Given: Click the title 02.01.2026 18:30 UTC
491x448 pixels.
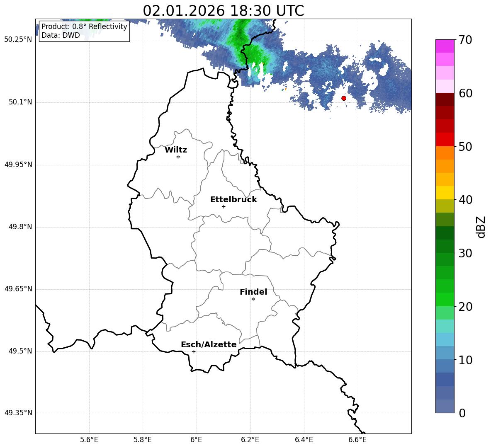Looking at the screenshot, I should click(223, 11).
